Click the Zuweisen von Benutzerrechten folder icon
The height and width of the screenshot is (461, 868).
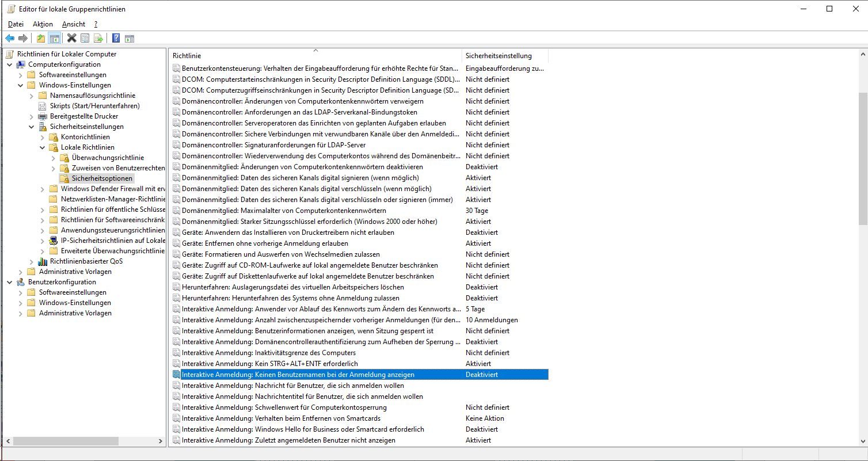point(65,168)
